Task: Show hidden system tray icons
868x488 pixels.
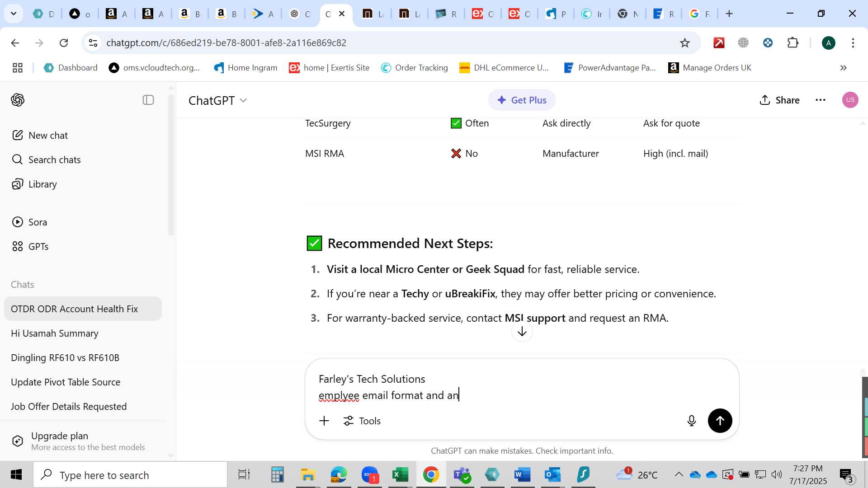Action: click(679, 474)
